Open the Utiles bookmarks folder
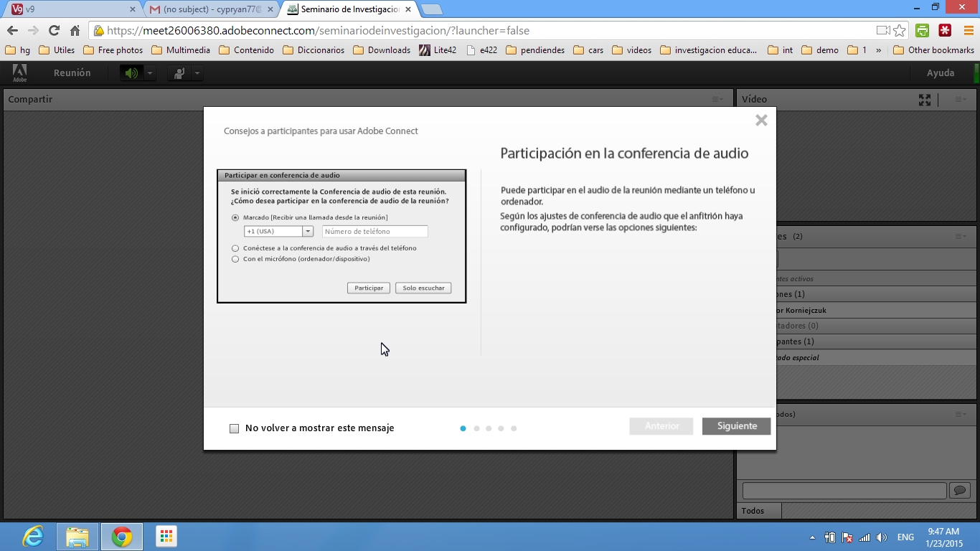Image resolution: width=980 pixels, height=551 pixels. click(x=57, y=50)
